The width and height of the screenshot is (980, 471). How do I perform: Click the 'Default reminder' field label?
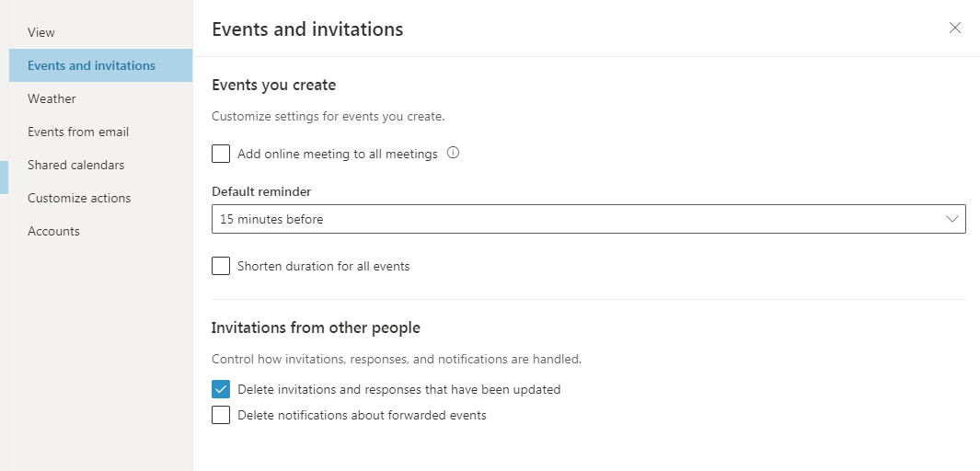(x=261, y=191)
